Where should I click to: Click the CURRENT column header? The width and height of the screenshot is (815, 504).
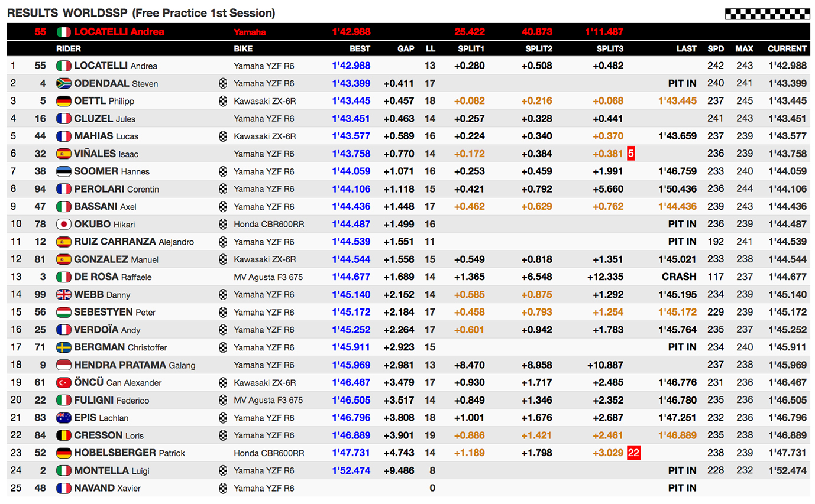pos(787,49)
